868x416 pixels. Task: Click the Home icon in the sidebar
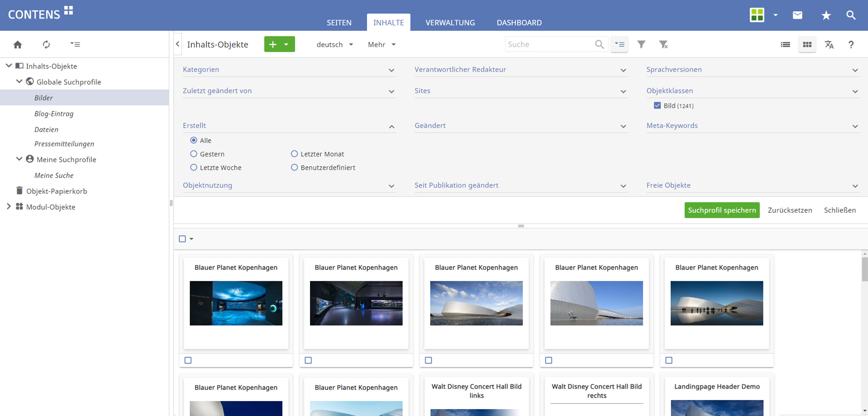pos(18,44)
